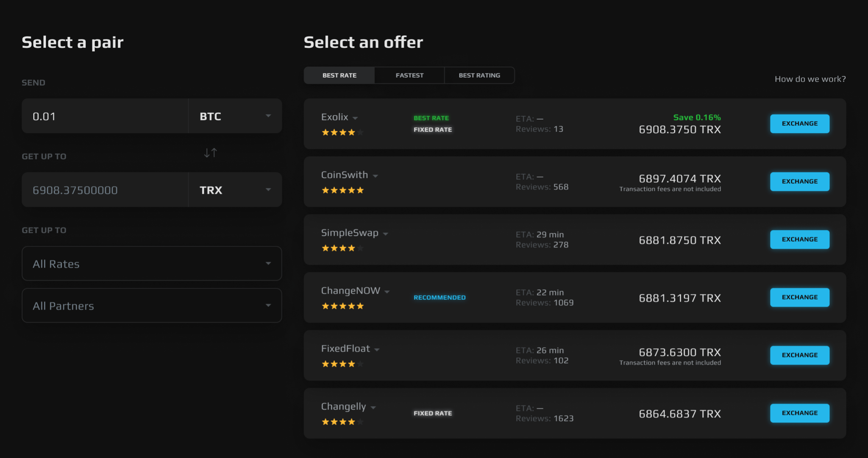Expand Exolix provider details
This screenshot has height=458, width=868.
(355, 118)
